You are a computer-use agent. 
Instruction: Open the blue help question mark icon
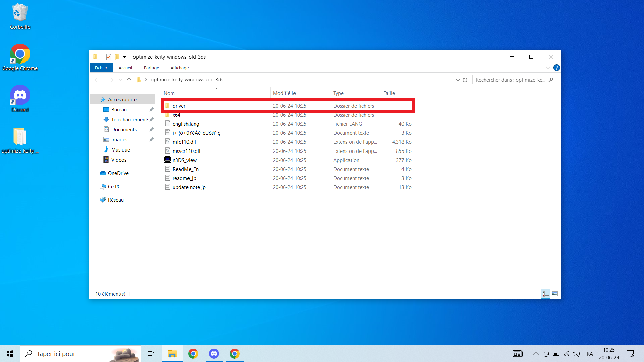point(556,68)
